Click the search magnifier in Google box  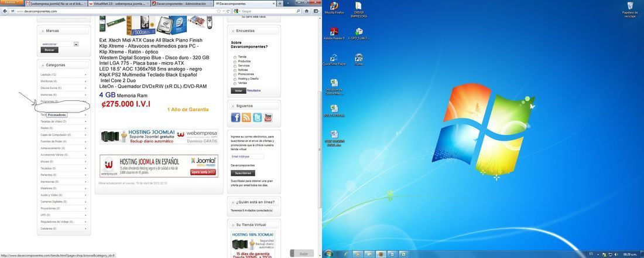[298, 11]
